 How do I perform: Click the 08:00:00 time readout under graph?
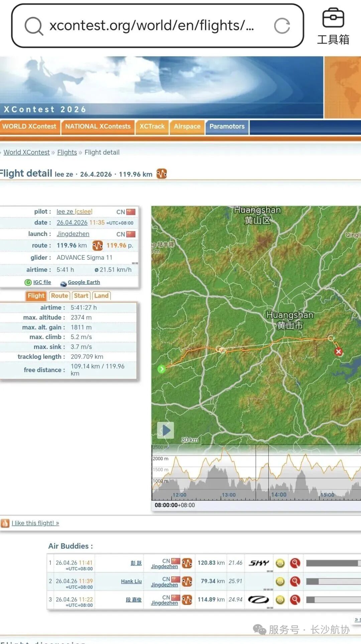coord(174,505)
